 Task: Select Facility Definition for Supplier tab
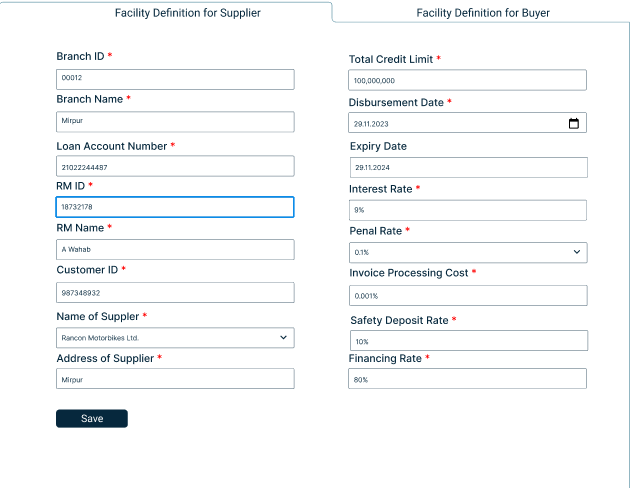[x=188, y=13]
